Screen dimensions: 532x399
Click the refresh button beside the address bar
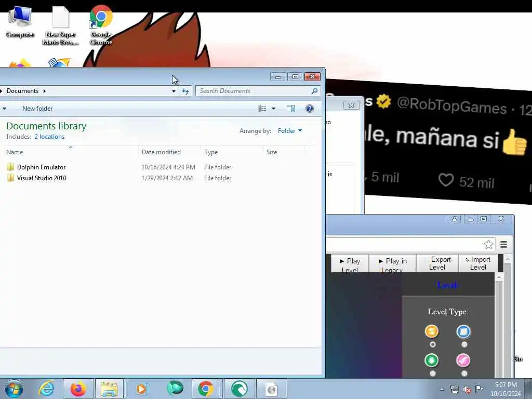pos(185,91)
